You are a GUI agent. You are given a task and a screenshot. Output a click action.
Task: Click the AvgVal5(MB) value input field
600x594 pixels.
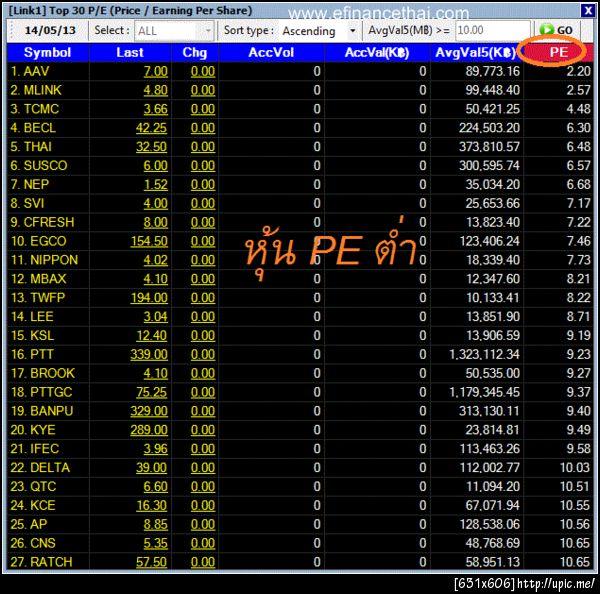493,30
